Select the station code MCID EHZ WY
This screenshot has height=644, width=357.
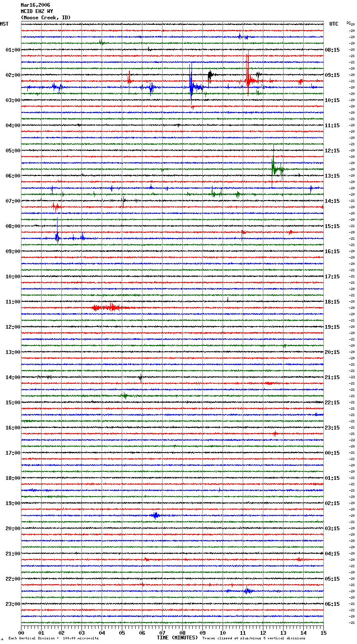coord(37,11)
